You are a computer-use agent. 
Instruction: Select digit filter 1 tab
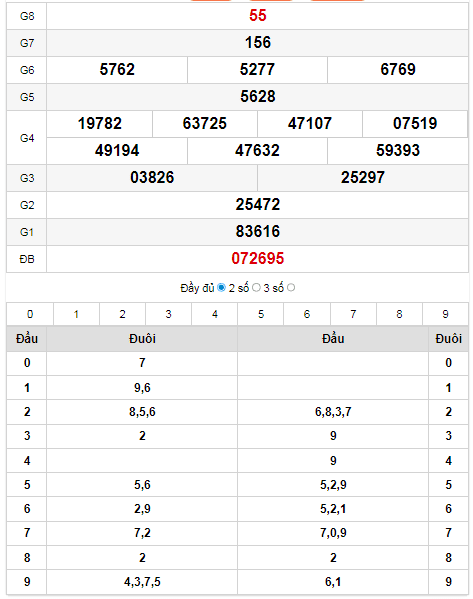[76, 314]
